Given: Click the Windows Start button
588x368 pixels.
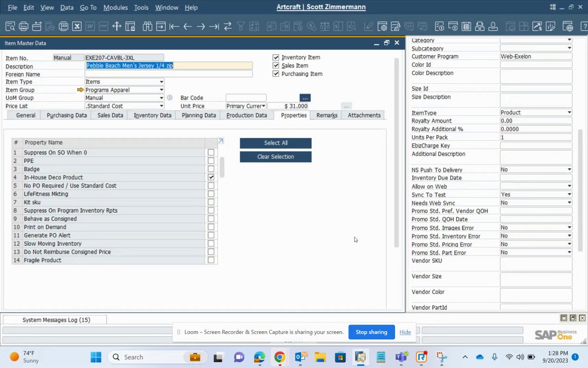Looking at the screenshot, I should tap(96, 357).
